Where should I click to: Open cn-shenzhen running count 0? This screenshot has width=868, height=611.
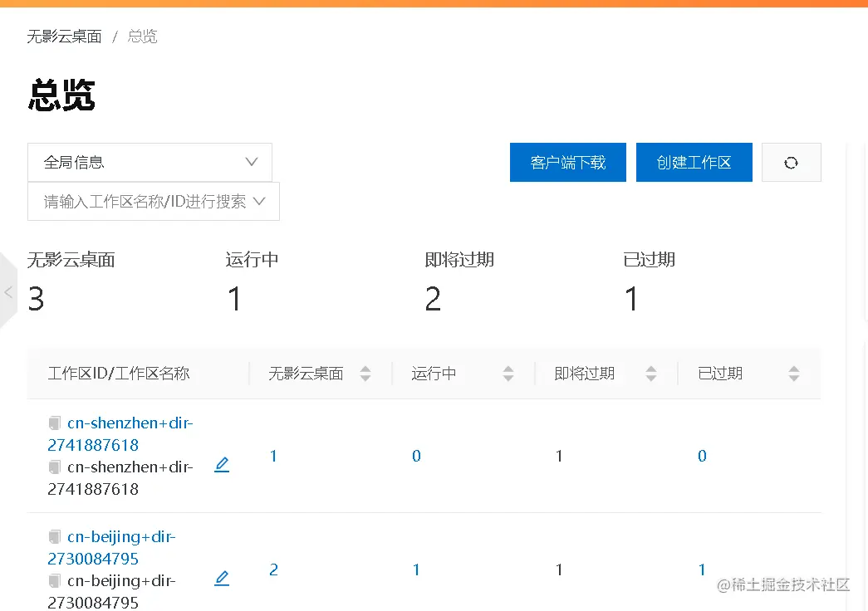pyautogui.click(x=416, y=456)
